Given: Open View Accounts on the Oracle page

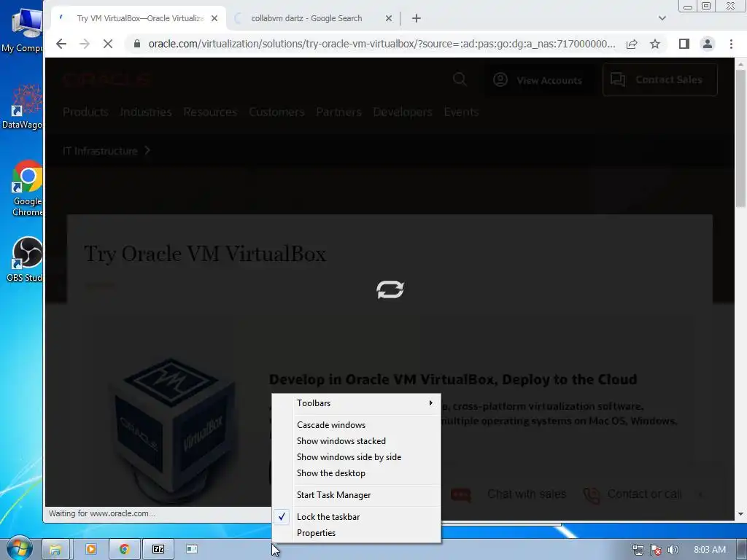Looking at the screenshot, I should coord(538,80).
